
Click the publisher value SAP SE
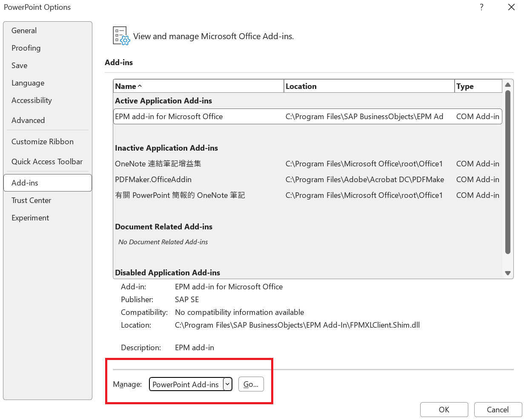[187, 300]
